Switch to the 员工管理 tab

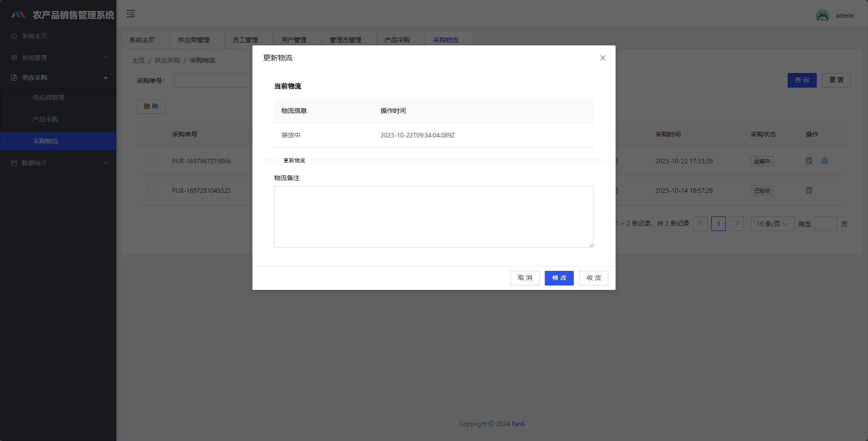[x=249, y=40]
